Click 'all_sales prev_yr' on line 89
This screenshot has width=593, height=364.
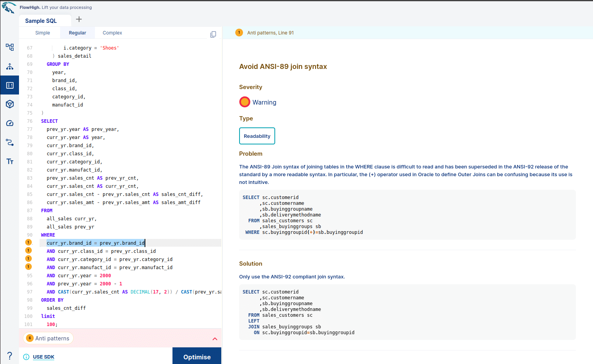71,227
